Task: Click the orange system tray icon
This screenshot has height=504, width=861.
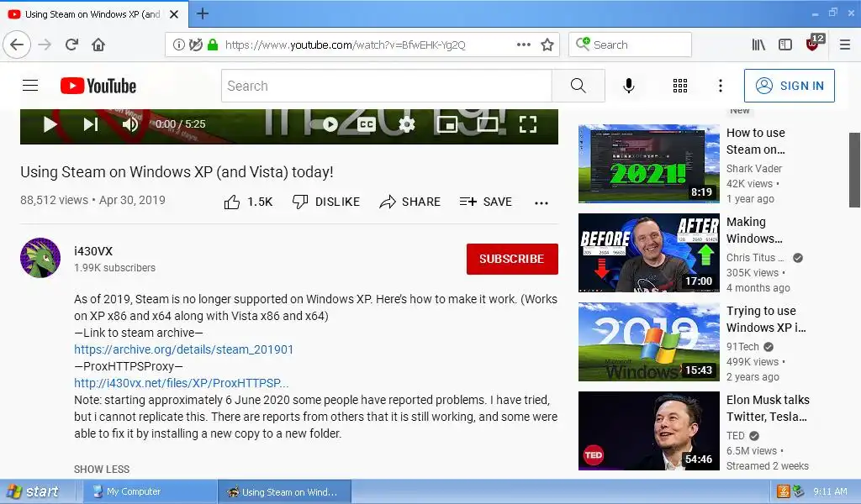Action: [783, 491]
